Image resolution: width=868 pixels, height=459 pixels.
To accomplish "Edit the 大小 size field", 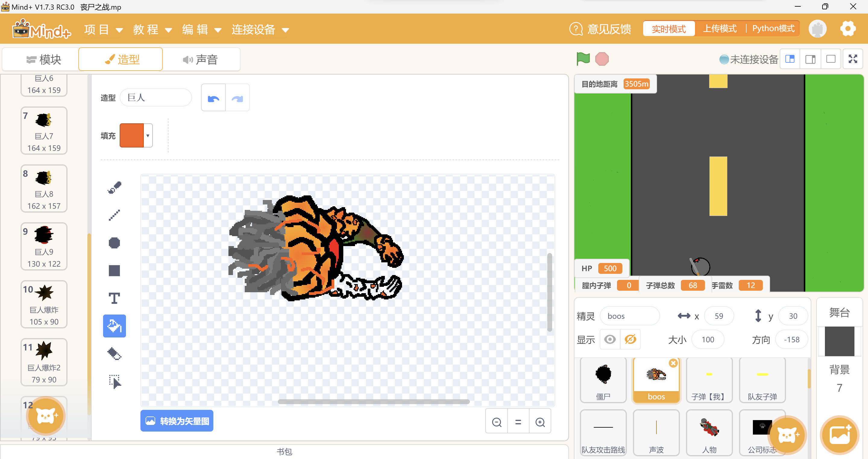I will [x=708, y=339].
